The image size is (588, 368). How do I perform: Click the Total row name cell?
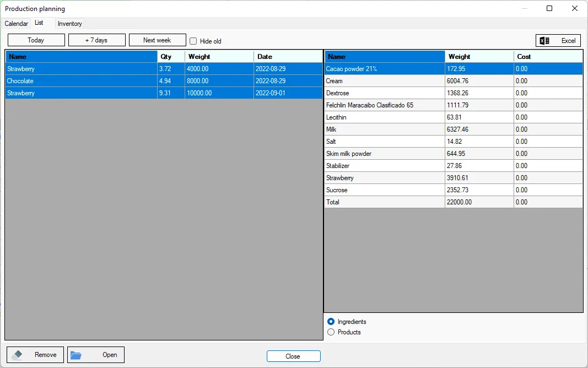click(x=385, y=202)
